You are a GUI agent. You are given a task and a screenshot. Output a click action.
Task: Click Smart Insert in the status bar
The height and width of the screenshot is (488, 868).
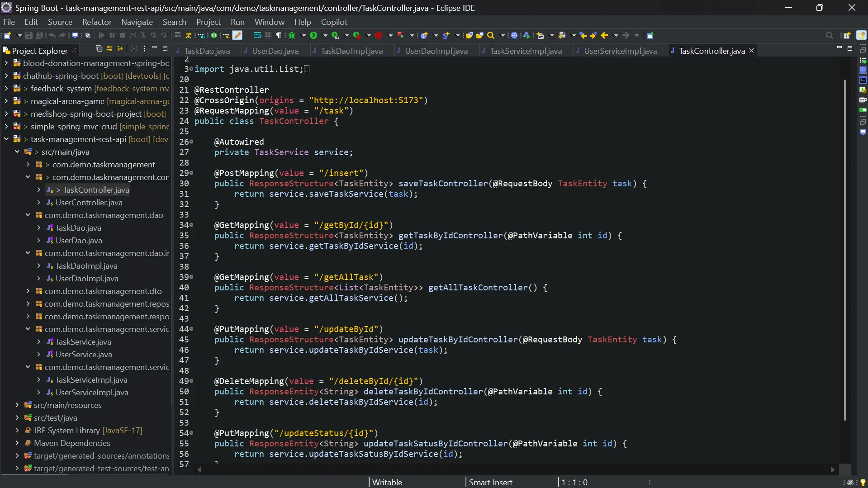tap(491, 483)
